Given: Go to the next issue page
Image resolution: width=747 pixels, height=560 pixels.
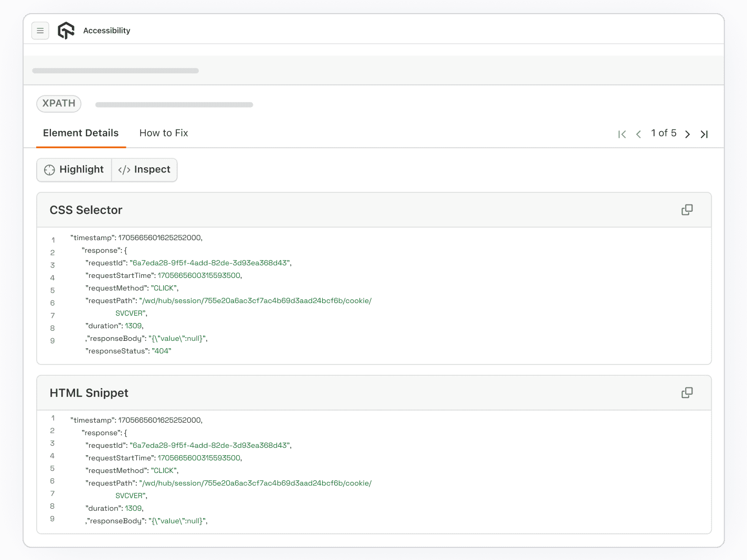Looking at the screenshot, I should (687, 134).
